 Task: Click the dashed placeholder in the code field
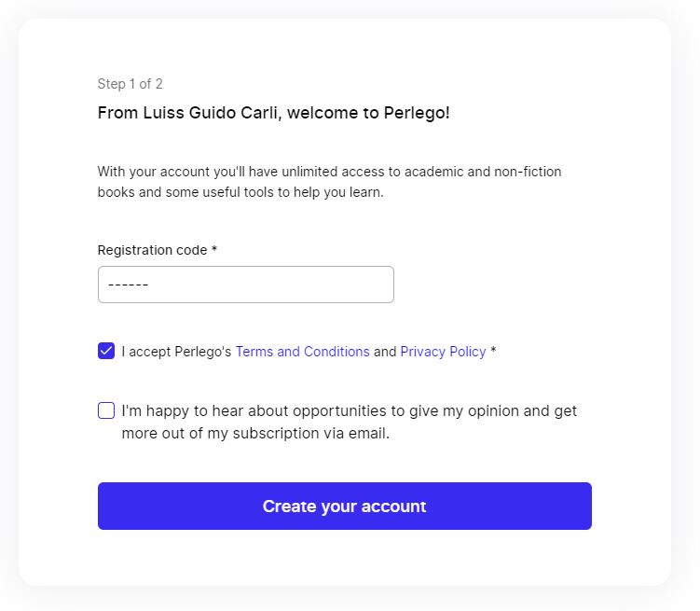point(129,285)
